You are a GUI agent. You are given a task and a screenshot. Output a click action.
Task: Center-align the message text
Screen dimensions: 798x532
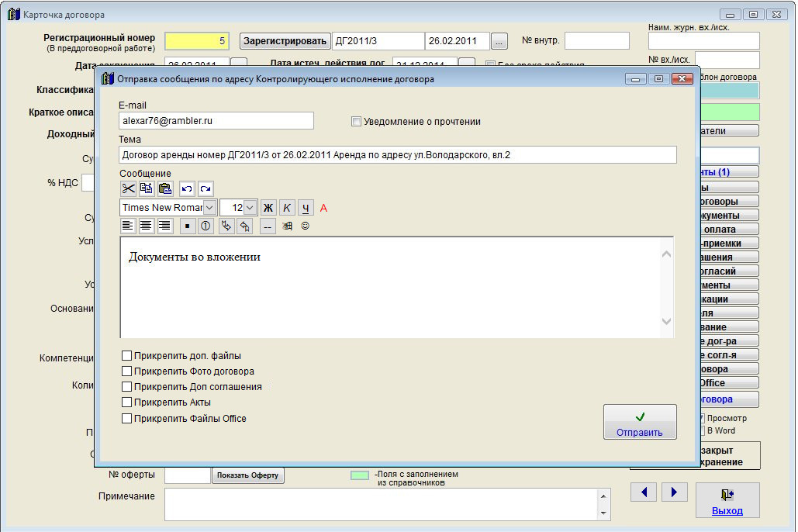point(147,226)
